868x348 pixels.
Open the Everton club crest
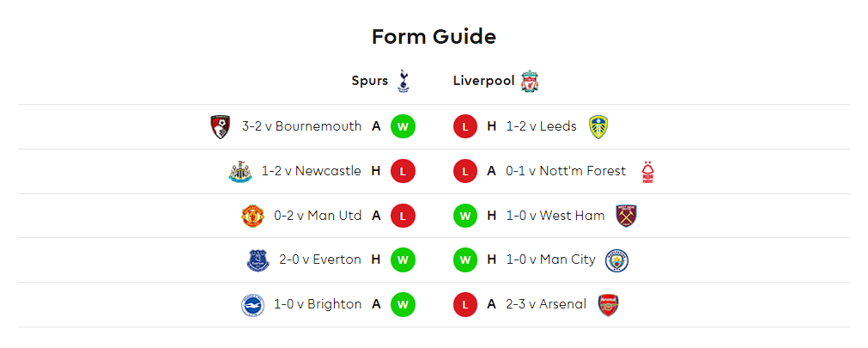258,259
